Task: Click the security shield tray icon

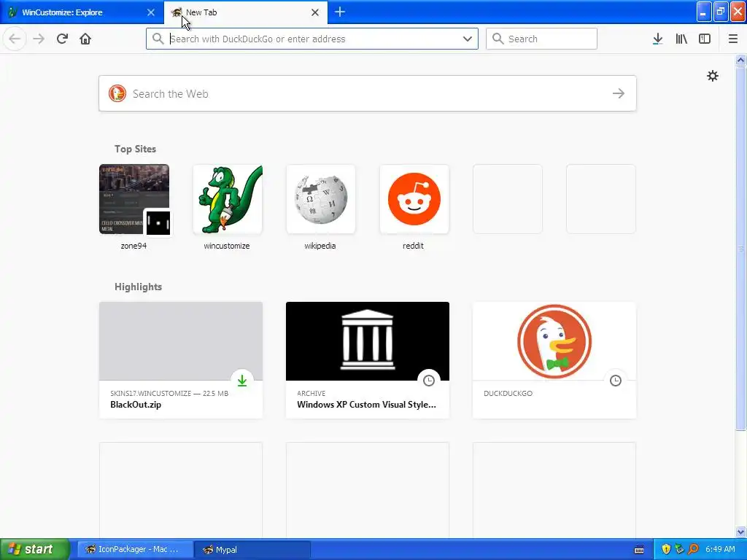Action: (x=666, y=549)
